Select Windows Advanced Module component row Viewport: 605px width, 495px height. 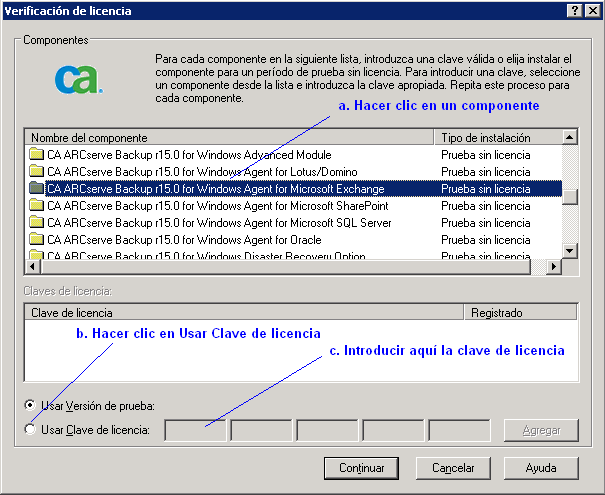(293, 155)
